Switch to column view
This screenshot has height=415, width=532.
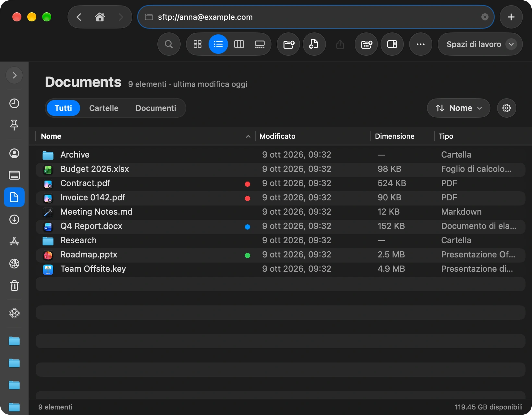pos(239,44)
